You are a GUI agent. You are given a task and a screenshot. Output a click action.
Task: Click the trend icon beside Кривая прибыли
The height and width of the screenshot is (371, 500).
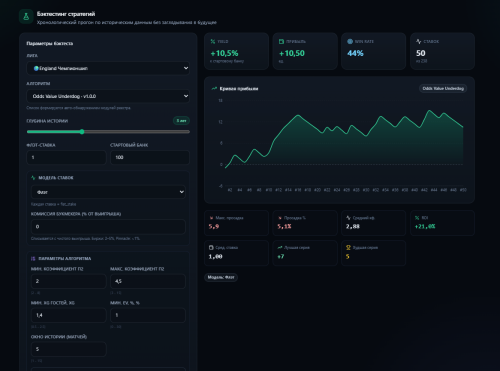(214, 88)
